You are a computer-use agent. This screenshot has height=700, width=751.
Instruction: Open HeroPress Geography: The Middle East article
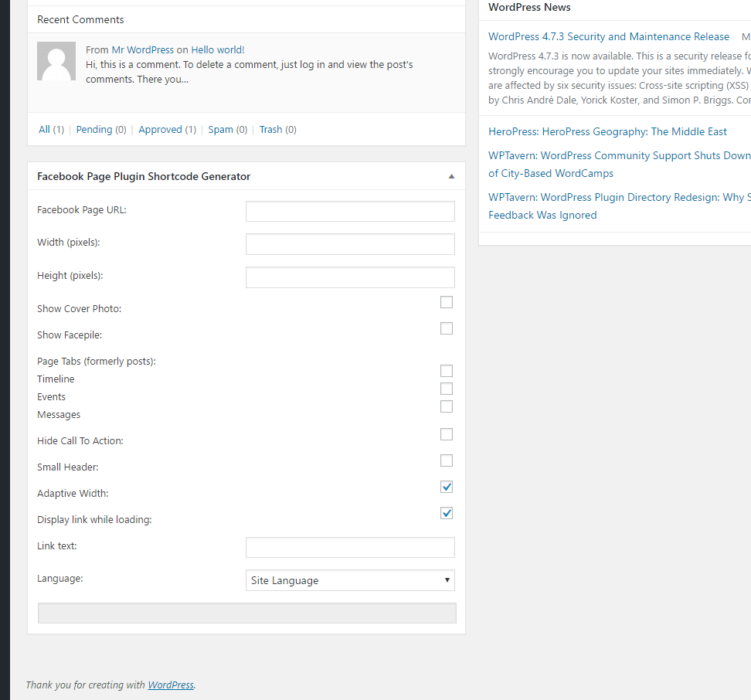pos(607,131)
